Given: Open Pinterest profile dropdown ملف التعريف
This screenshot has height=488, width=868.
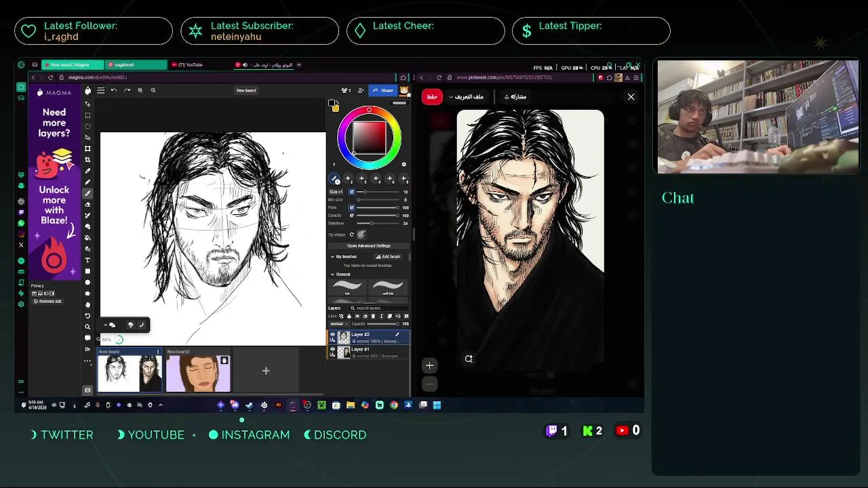Looking at the screenshot, I should pyautogui.click(x=467, y=96).
